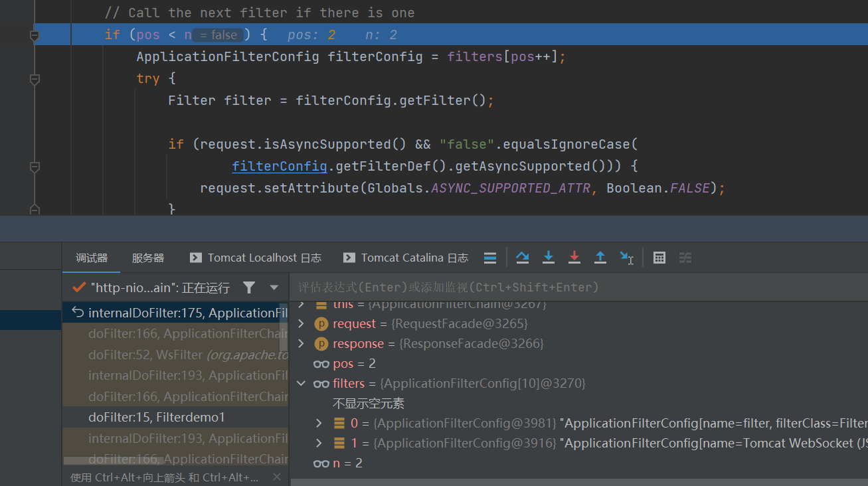Click the evaluate expression input field
Screen dimensions: 868x486
[x=578, y=287]
